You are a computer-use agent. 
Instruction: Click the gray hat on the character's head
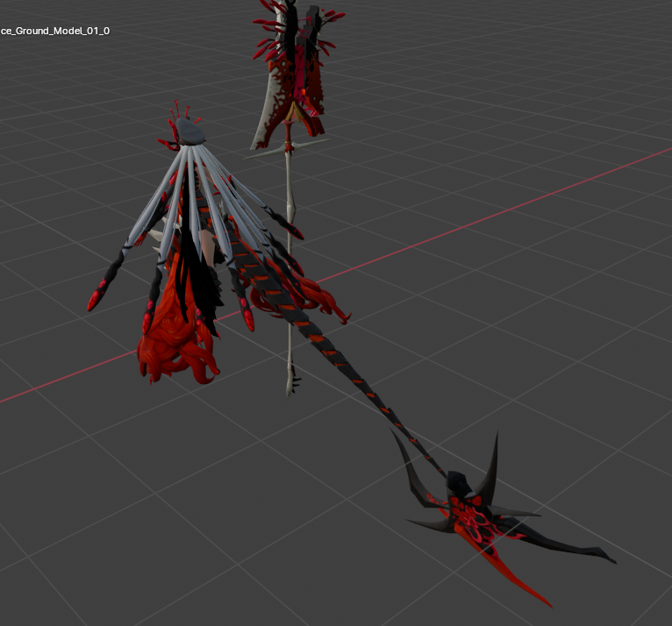coord(189,132)
